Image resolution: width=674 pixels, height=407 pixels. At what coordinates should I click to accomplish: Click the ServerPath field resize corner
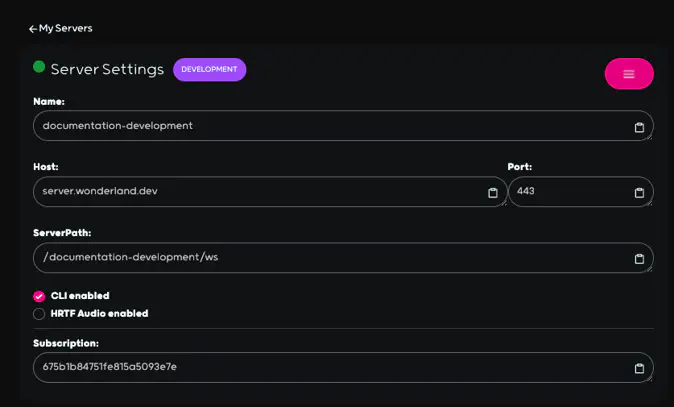tap(650, 270)
